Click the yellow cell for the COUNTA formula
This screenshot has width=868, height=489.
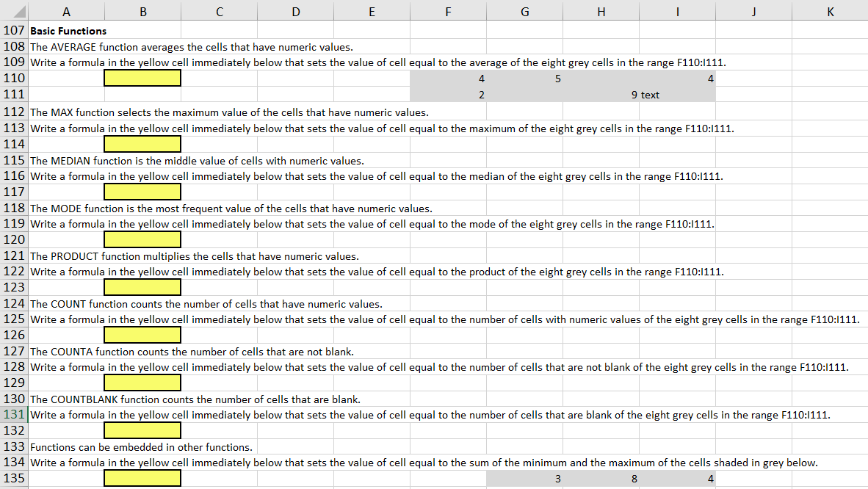pyautogui.click(x=142, y=382)
